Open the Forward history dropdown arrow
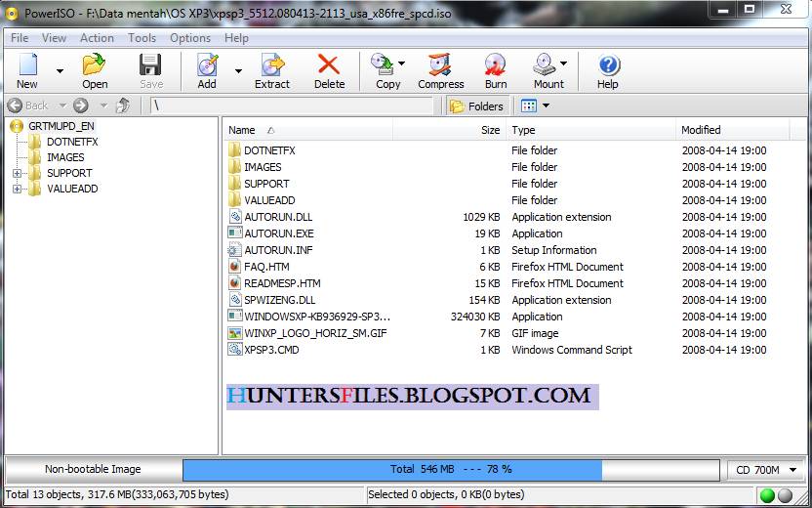 (x=103, y=106)
